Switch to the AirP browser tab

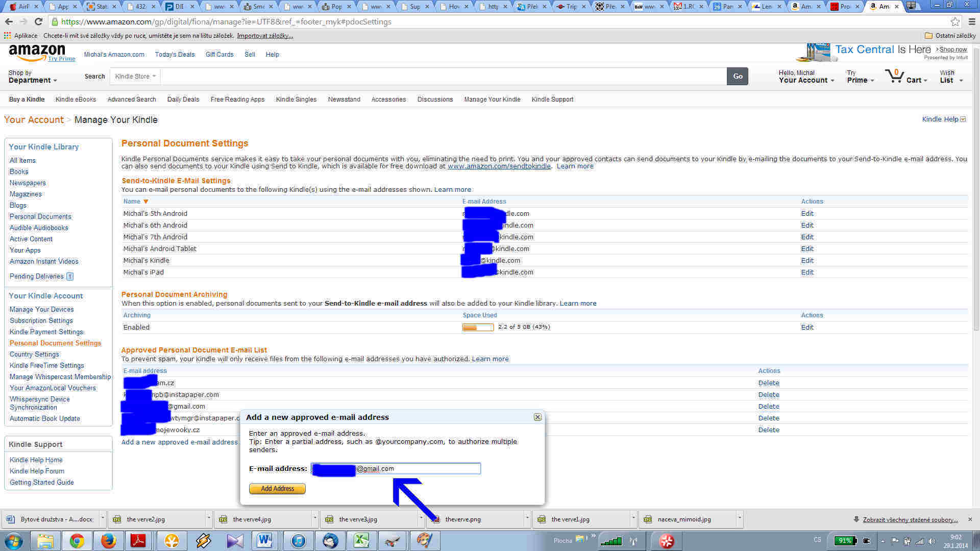23,7
